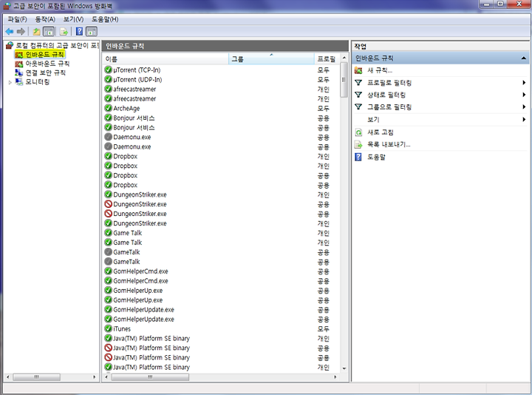
Task: Select 아웃바운드 규칙 in the tree
Action: pyautogui.click(x=47, y=64)
